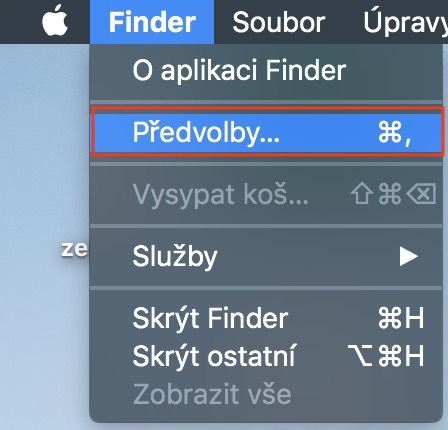The width and height of the screenshot is (448, 430).
Task: Open the Služby submenu entry
Action: (266, 256)
